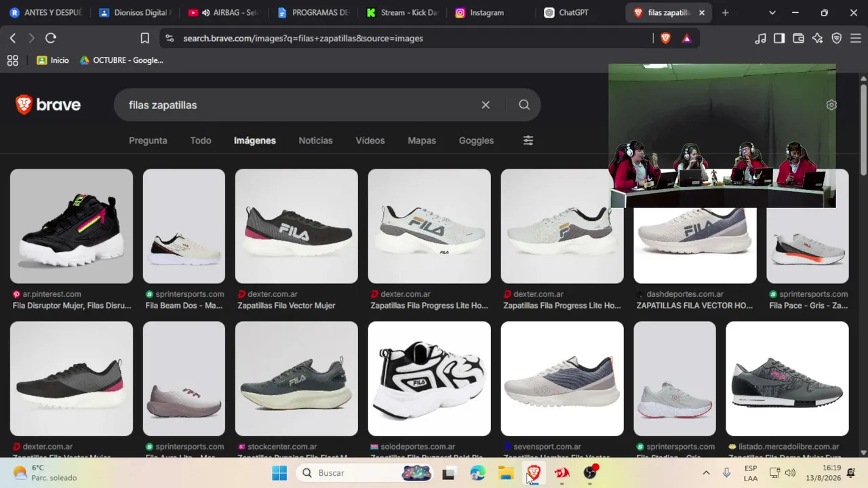868x488 pixels.
Task: Open Fila Disruptor Mujer pinterest image
Action: point(71,226)
